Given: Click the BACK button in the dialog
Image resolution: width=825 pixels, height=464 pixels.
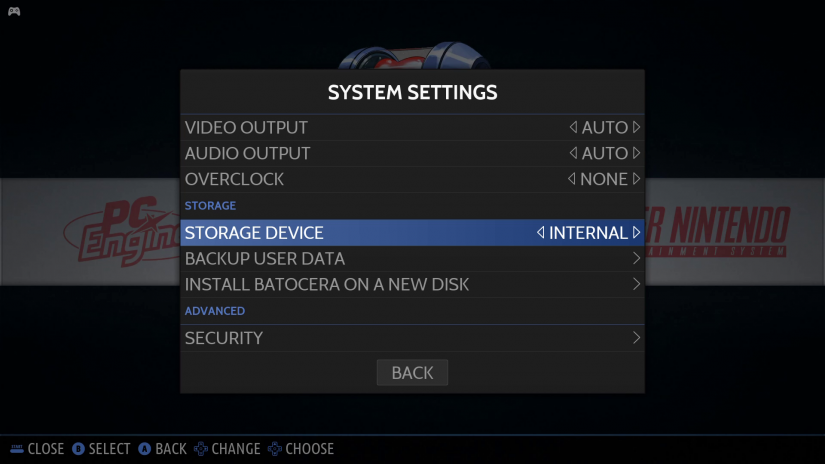Looking at the screenshot, I should [x=412, y=373].
